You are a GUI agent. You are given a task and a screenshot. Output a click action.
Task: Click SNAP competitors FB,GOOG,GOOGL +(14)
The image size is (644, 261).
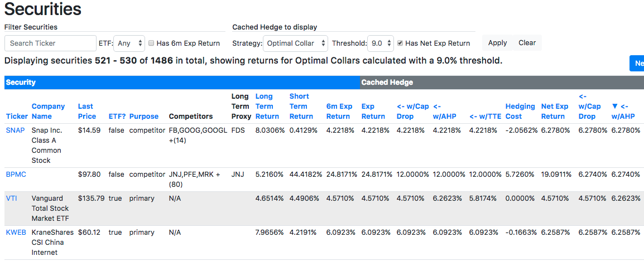click(x=198, y=135)
